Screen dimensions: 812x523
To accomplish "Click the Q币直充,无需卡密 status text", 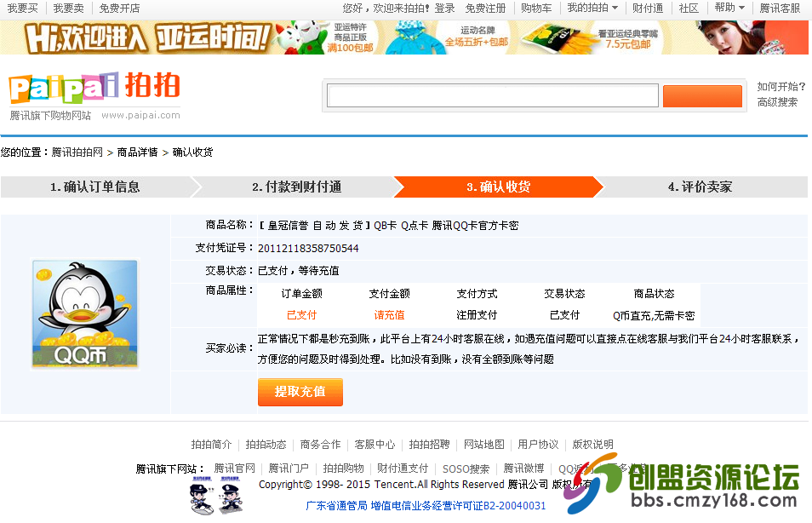I will pyautogui.click(x=654, y=316).
